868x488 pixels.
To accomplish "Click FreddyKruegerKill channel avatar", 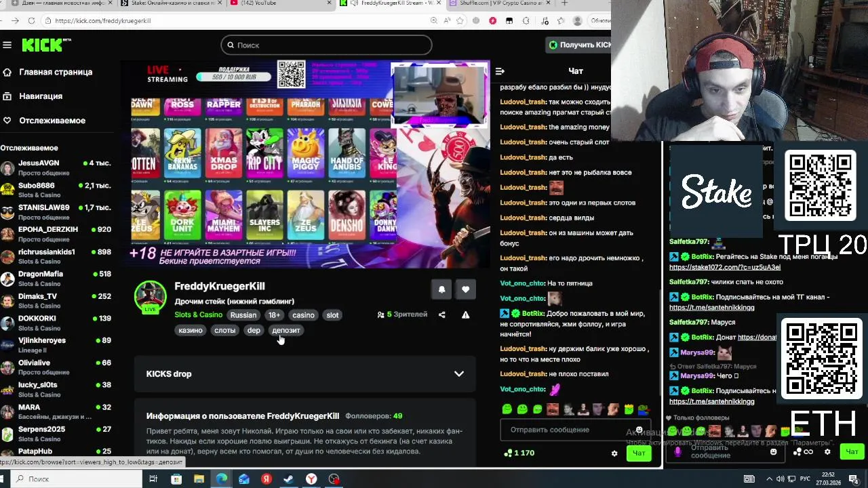I will pyautogui.click(x=150, y=296).
